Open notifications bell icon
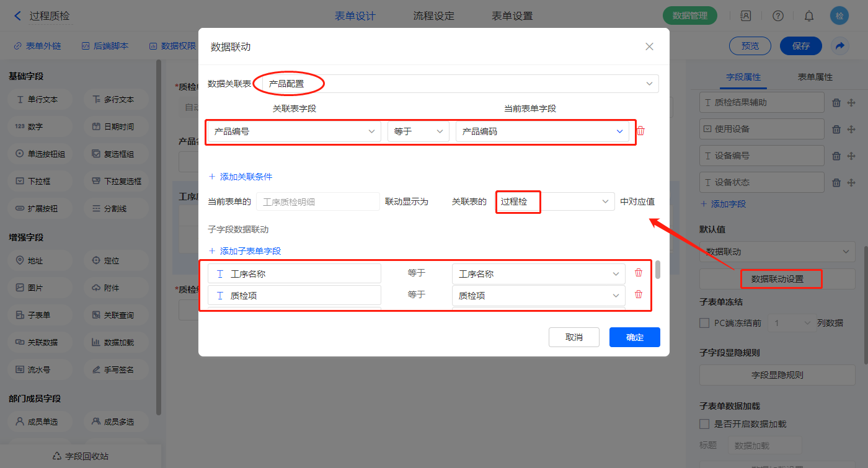 tap(809, 16)
